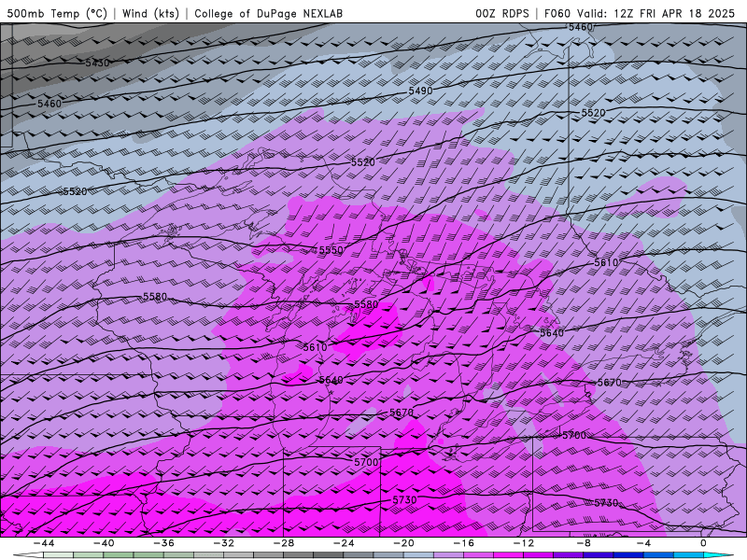
Task: Click the "F060 Valid: 12Z FRI APR 18 2025" text
Action: pos(640,13)
